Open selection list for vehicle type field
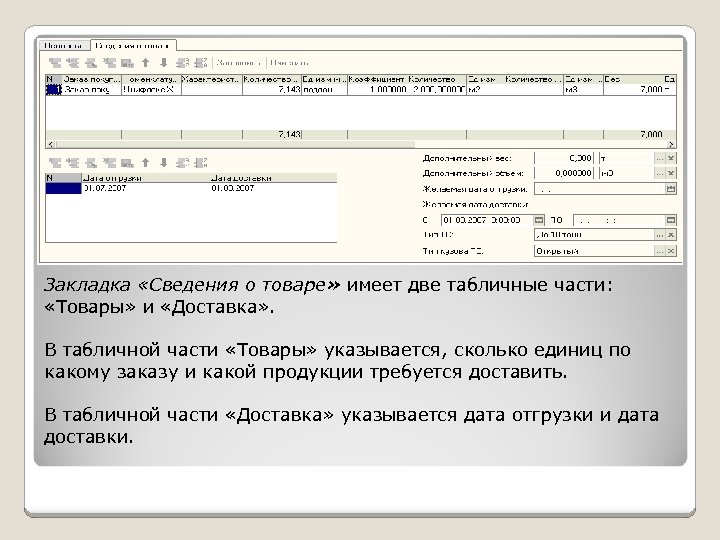This screenshot has width=720, height=540. (660, 235)
